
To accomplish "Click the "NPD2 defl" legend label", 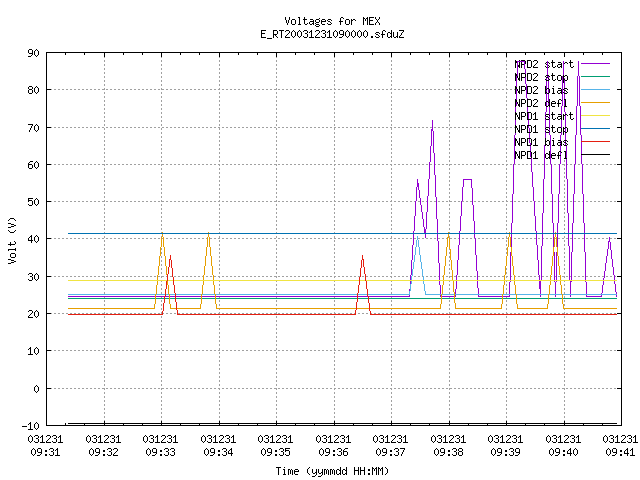I will pos(541,103).
